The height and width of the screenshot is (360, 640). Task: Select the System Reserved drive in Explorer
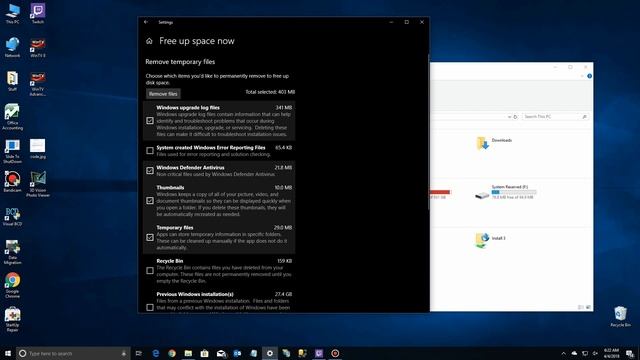click(505, 192)
